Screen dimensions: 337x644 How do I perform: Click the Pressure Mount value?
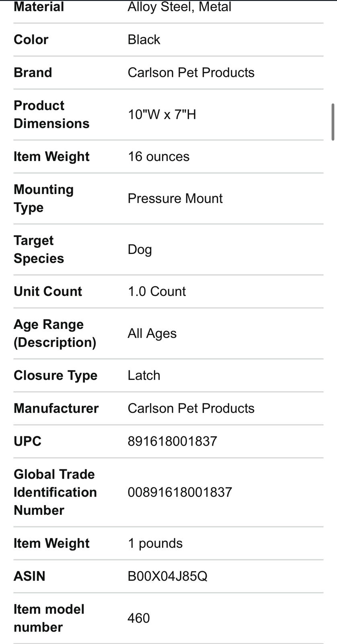175,198
